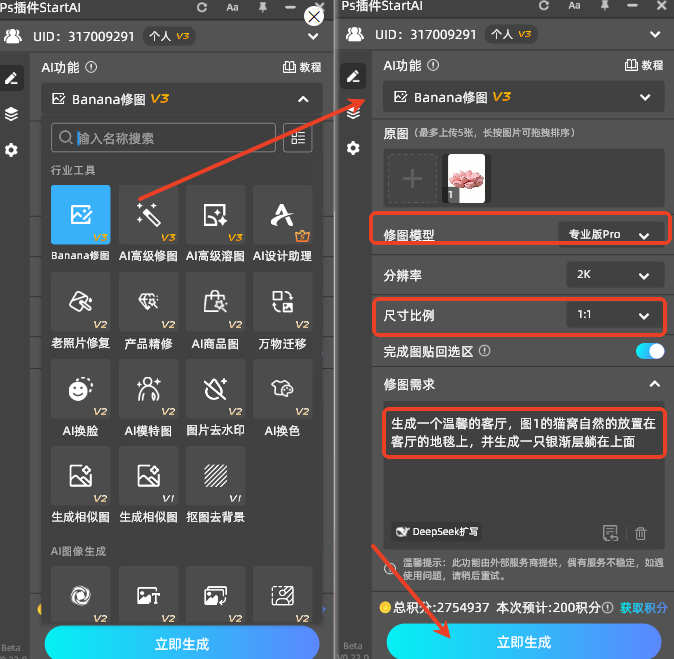Select the 生成相似图 V1 tool
674x659 pixels.
148,475
